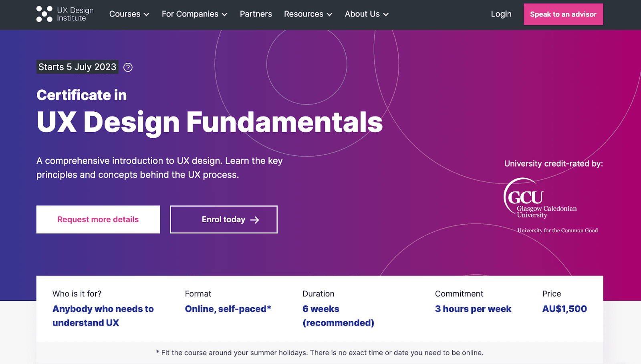Click the Starts 5 July 2023 badge
Image resolution: width=641 pixels, height=364 pixels.
[x=77, y=67]
